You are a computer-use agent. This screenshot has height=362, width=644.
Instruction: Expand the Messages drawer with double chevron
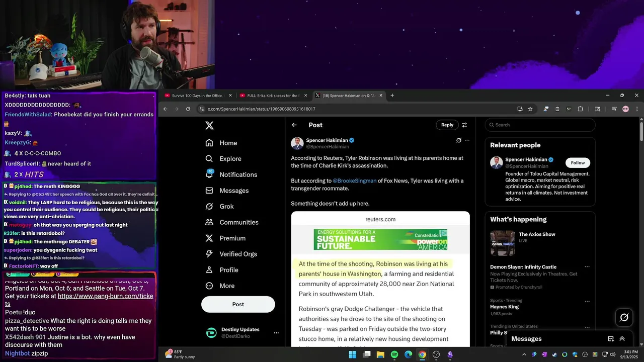click(622, 339)
